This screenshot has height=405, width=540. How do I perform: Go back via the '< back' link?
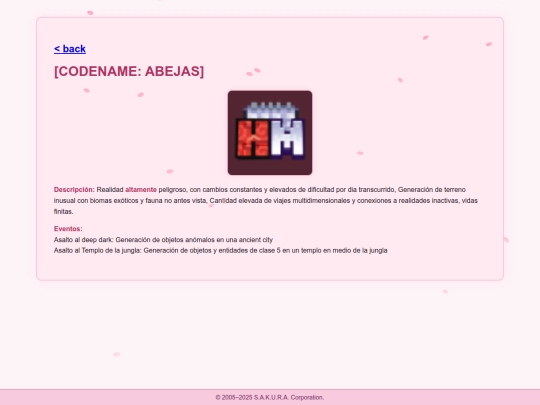(x=70, y=49)
